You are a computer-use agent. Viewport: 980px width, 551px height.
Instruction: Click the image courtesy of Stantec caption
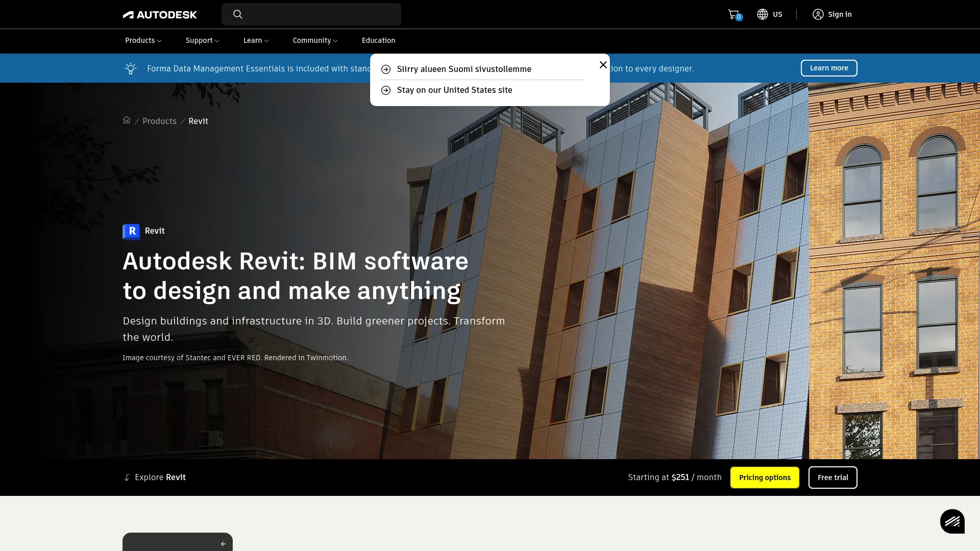(x=235, y=358)
